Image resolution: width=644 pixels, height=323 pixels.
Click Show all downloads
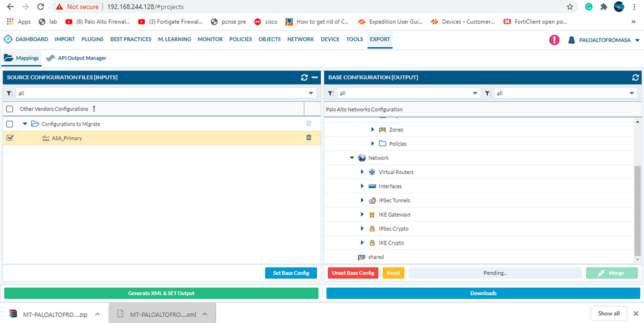(609, 313)
